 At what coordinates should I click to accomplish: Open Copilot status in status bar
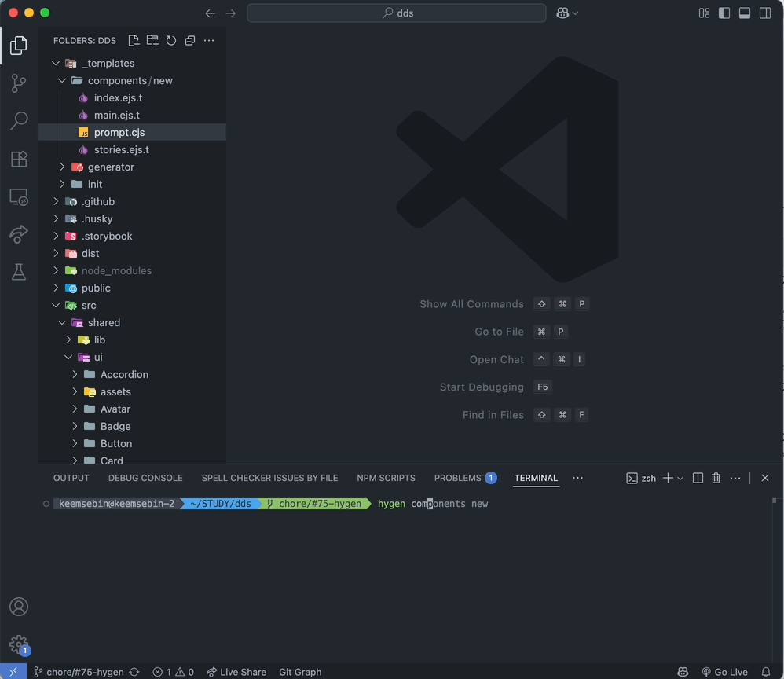coord(683,671)
